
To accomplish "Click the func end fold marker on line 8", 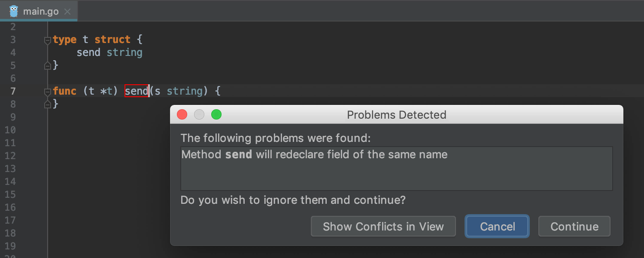I will pos(48,104).
